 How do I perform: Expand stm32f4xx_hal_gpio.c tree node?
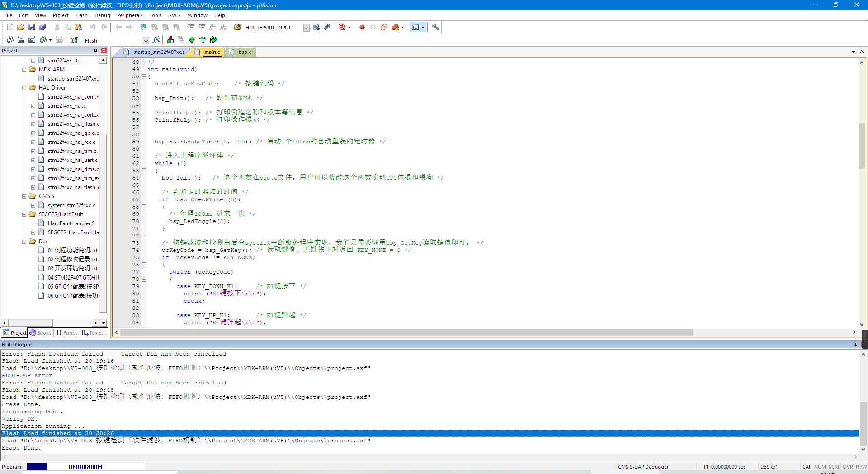point(33,133)
